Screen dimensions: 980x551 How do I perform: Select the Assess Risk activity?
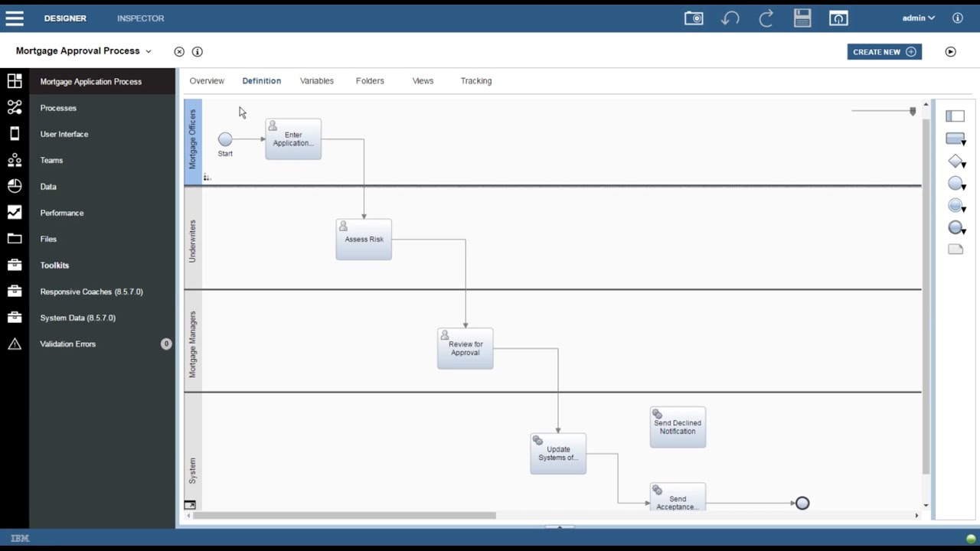coord(364,240)
